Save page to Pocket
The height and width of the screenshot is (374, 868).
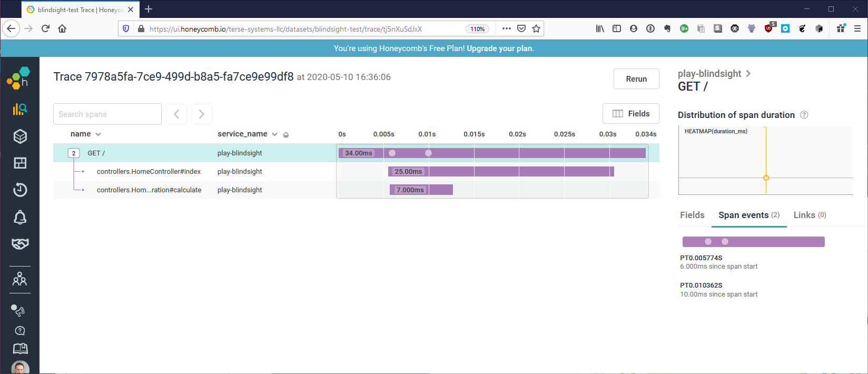521,28
